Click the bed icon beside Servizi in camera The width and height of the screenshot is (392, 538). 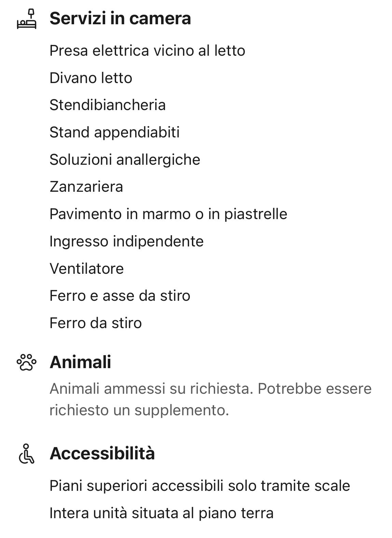[27, 19]
